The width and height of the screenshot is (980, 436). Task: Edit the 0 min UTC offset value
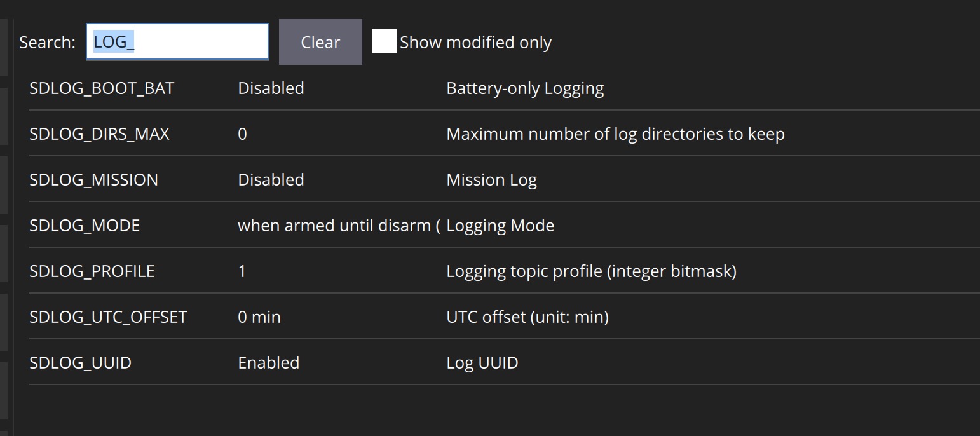[259, 317]
